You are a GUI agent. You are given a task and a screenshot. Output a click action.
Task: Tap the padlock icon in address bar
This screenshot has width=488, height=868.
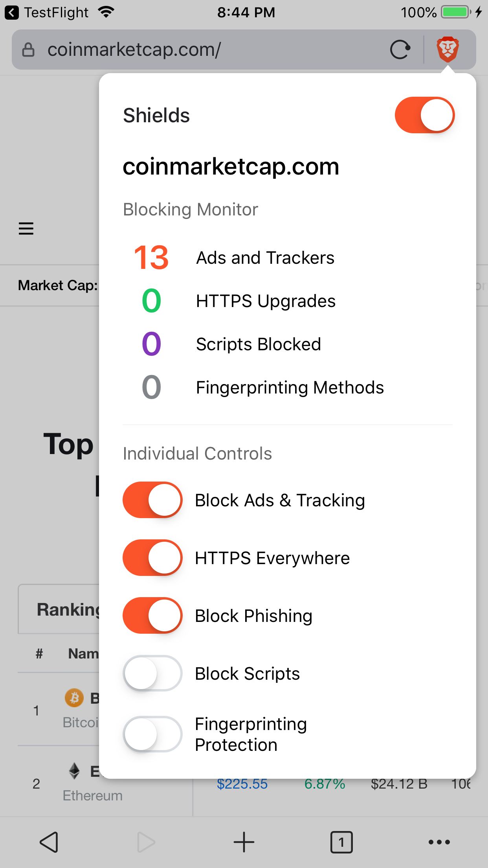(28, 50)
